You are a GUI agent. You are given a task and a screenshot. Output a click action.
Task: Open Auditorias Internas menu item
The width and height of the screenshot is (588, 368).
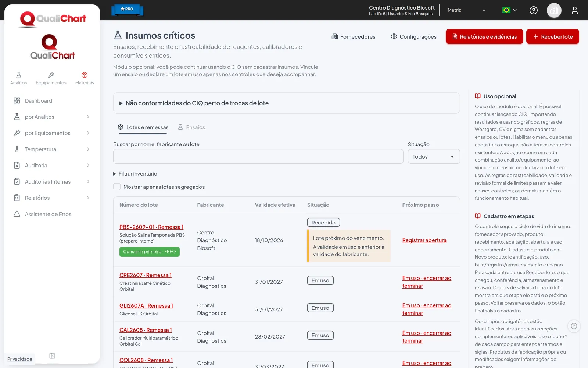coord(51,182)
